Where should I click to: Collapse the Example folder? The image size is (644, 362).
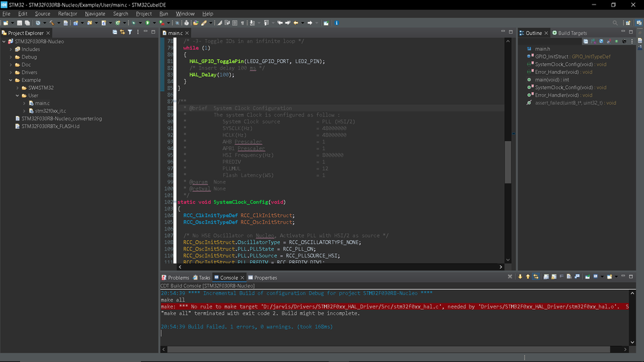tap(11, 80)
